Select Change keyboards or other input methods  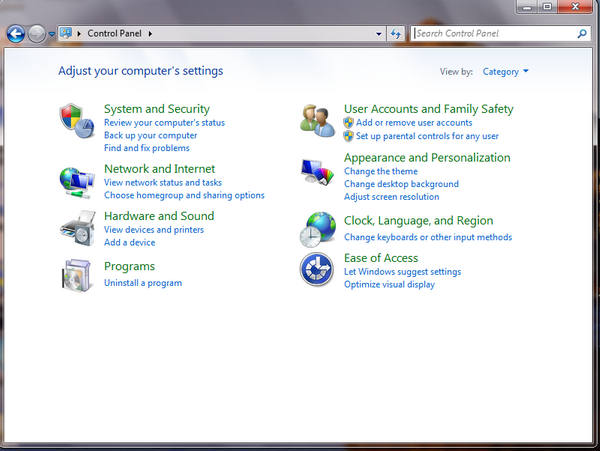tap(428, 237)
